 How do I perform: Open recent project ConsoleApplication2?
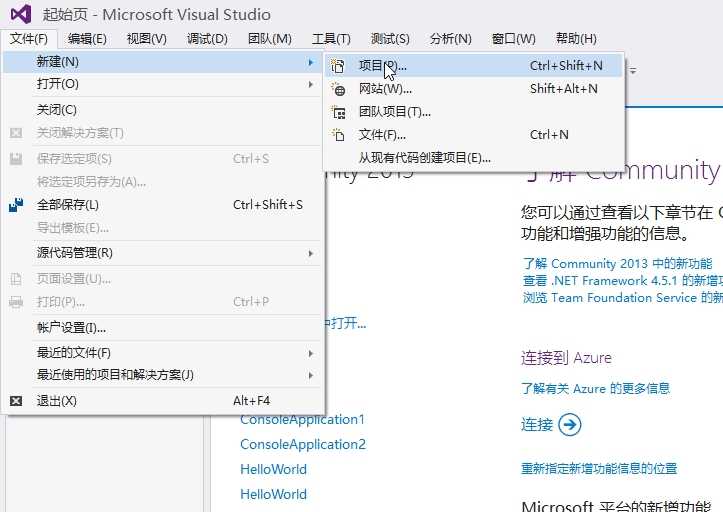[x=303, y=444]
